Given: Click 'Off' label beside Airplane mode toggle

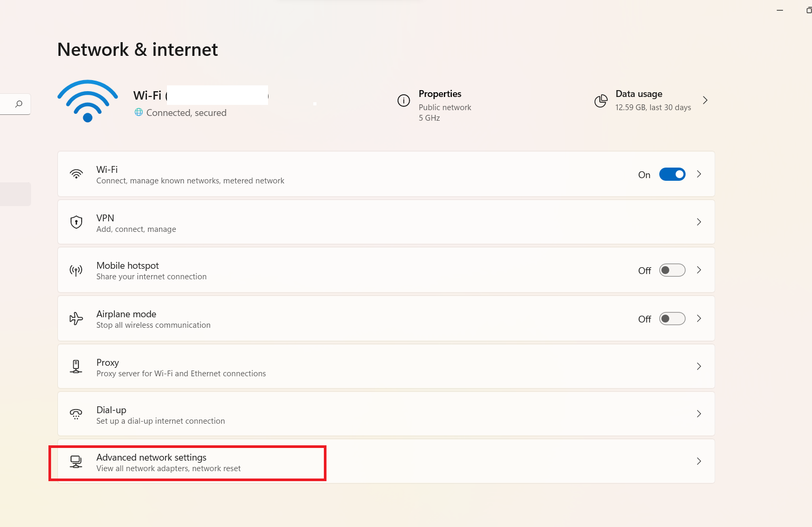Looking at the screenshot, I should pyautogui.click(x=645, y=319).
